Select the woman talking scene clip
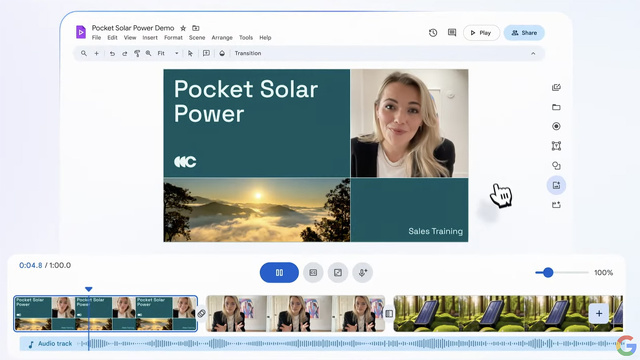This screenshot has width=640, height=360. click(296, 313)
